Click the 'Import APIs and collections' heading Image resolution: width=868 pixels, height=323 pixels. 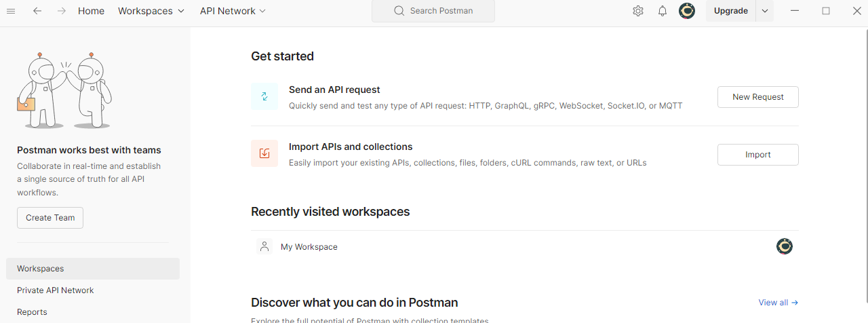tap(351, 147)
